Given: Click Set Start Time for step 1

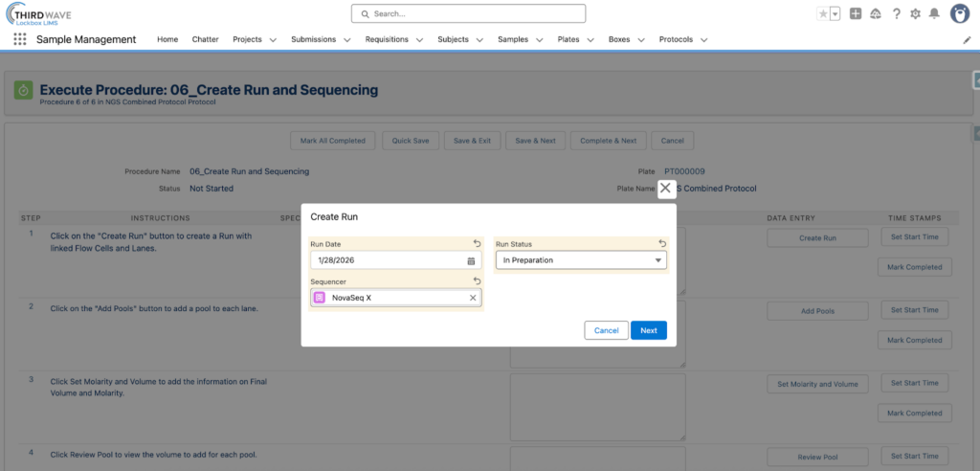Looking at the screenshot, I should [x=914, y=237].
